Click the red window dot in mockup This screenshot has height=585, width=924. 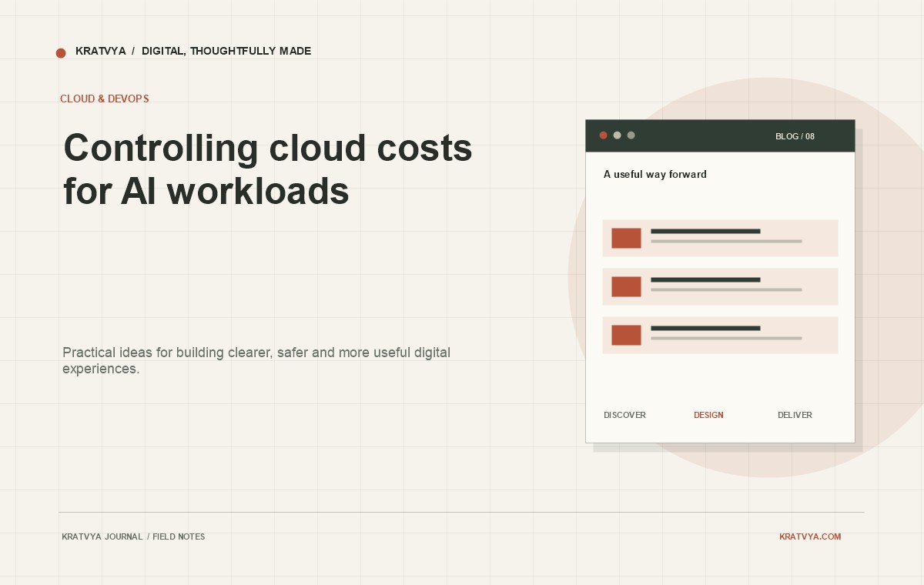click(604, 135)
